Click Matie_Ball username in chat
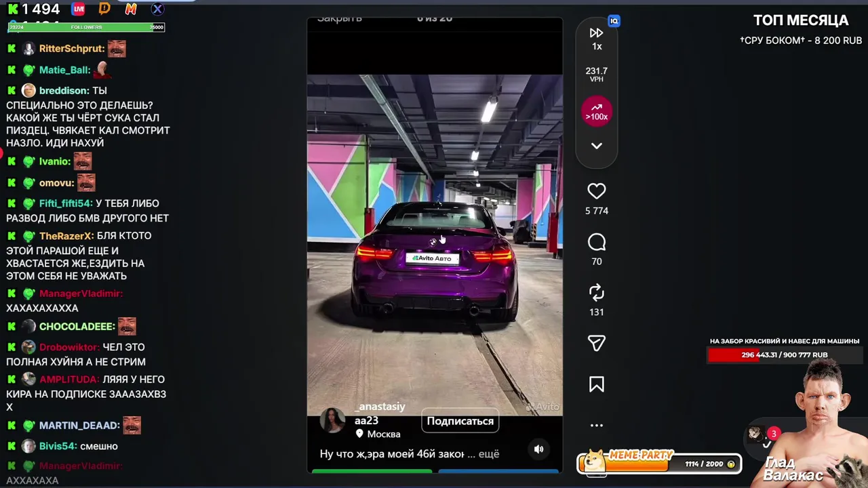 (x=64, y=70)
